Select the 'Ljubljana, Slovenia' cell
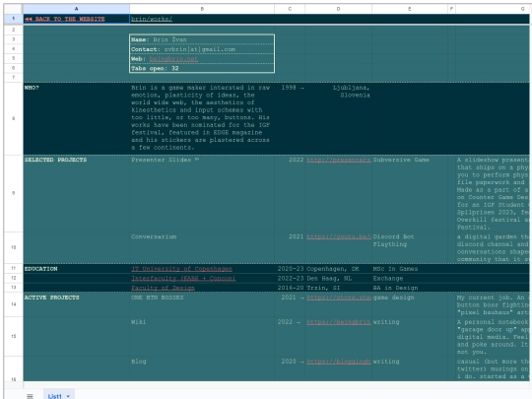This screenshot has width=532, height=399. (338, 118)
